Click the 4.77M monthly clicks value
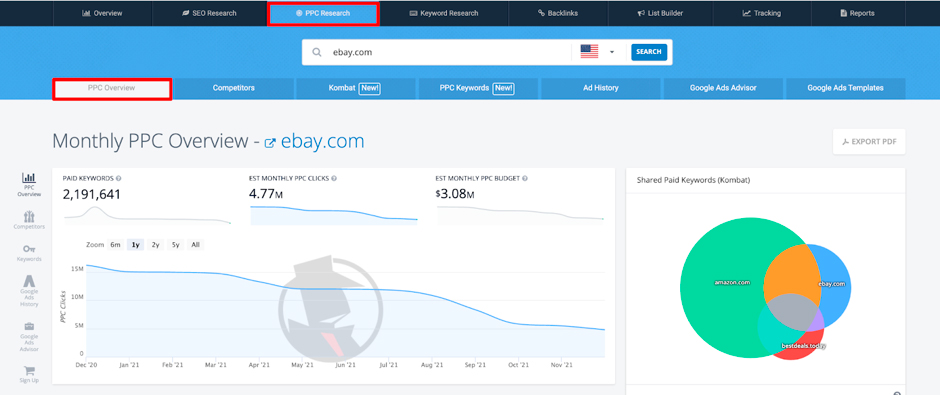940x395 pixels. point(267,194)
